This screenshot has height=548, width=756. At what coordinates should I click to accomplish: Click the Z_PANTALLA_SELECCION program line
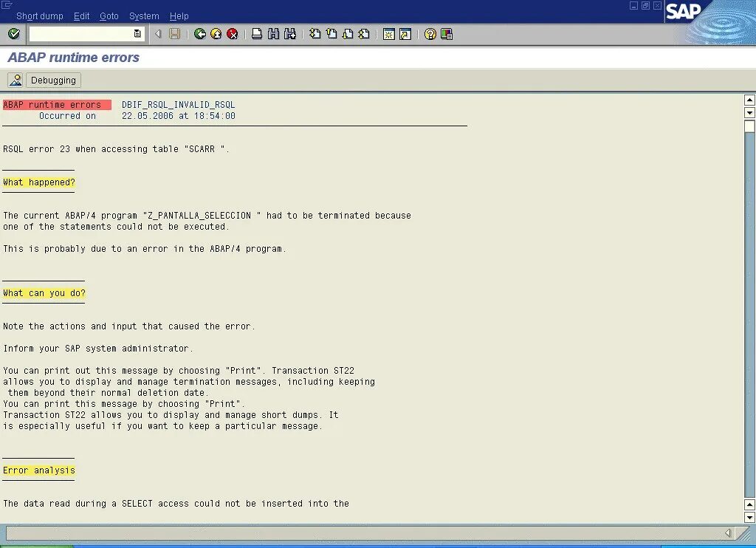coord(207,215)
